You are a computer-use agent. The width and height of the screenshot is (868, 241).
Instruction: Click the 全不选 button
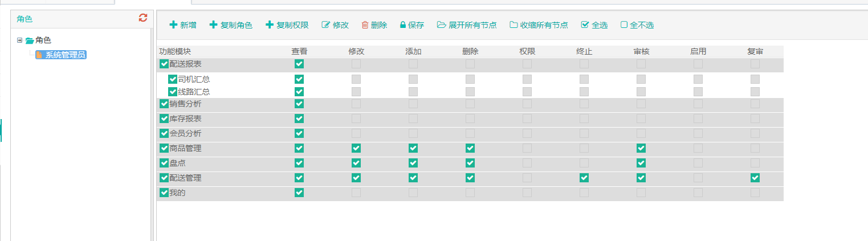click(x=637, y=25)
